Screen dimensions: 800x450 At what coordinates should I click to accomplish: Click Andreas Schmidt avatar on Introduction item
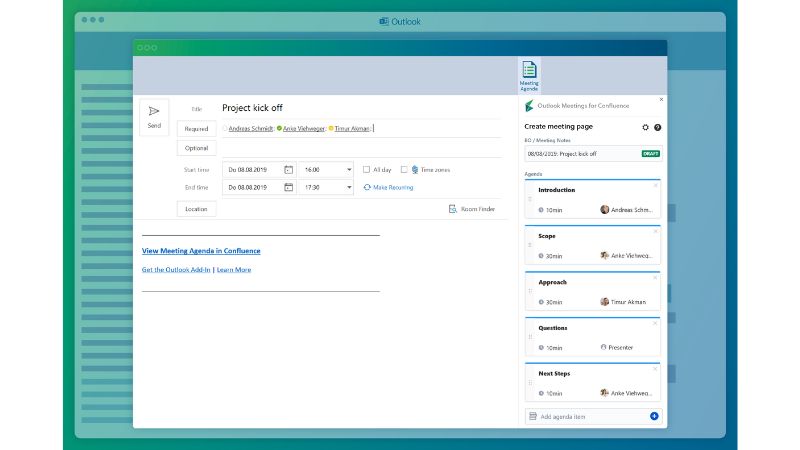605,209
